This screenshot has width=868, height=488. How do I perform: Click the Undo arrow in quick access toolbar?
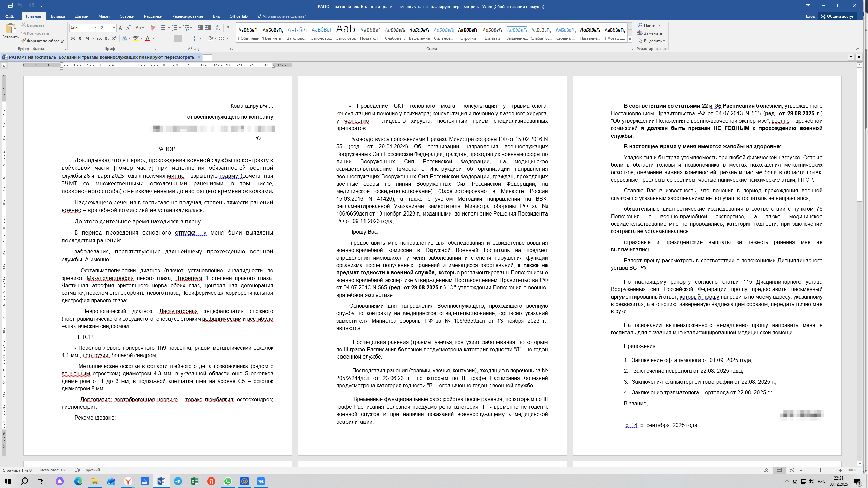point(20,5)
